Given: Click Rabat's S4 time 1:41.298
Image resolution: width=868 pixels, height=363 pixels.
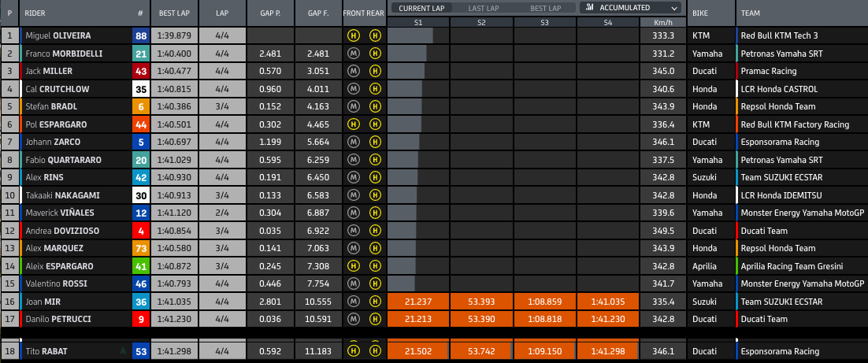Looking at the screenshot, I should [x=608, y=351].
